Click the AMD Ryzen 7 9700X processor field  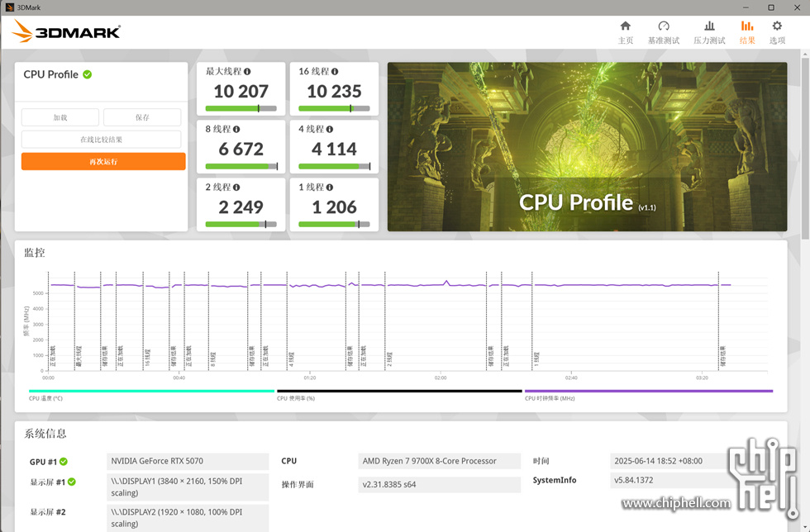439,461
